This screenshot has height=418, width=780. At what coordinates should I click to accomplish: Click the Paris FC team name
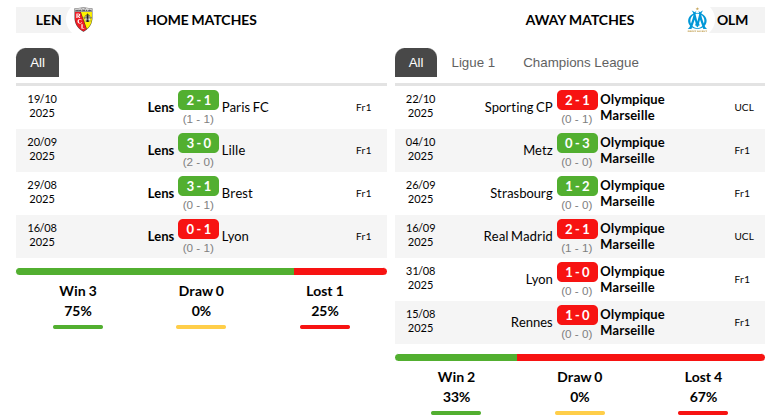click(245, 107)
